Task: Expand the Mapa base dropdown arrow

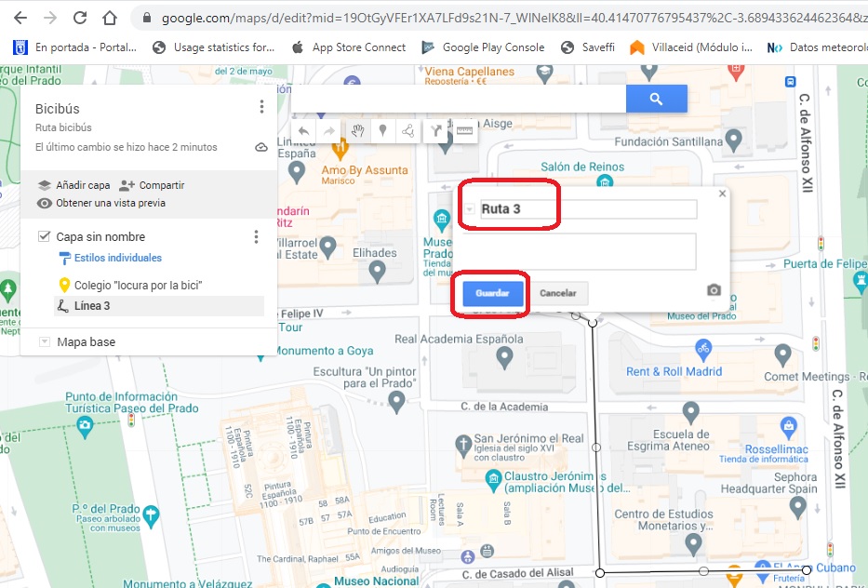Action: (x=44, y=342)
